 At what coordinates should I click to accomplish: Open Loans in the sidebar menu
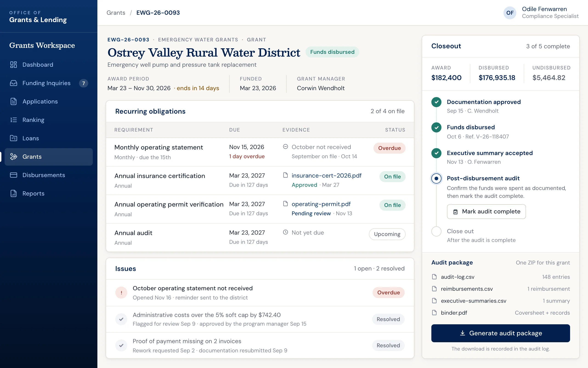49,138
